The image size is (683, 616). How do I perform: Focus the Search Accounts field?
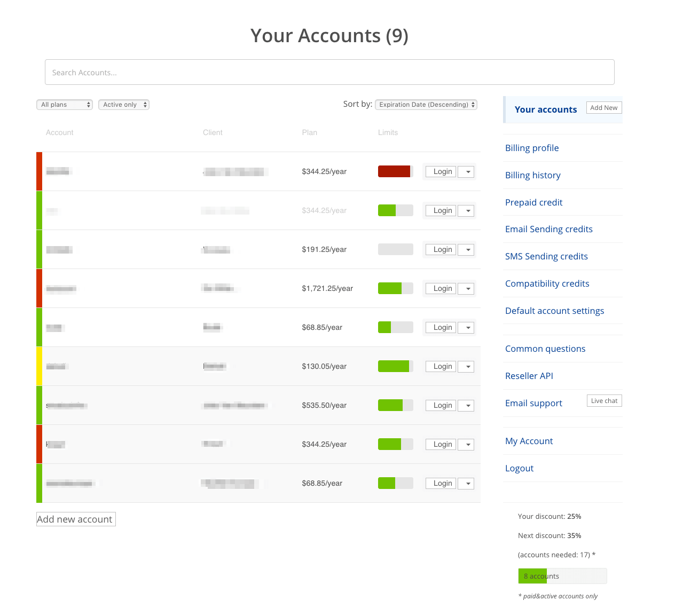click(329, 72)
